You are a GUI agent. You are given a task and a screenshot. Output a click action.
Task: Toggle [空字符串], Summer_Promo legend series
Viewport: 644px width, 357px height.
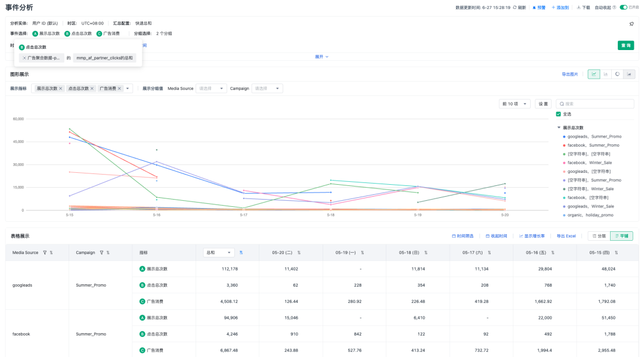click(592, 180)
